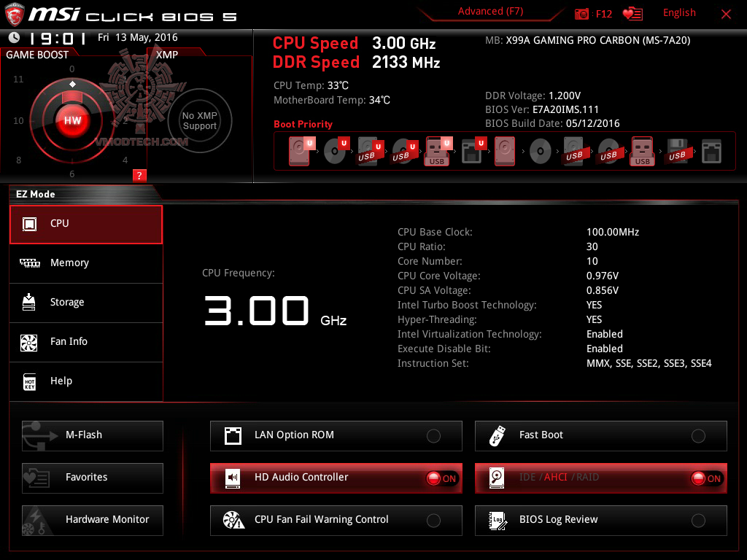Screen dimensions: 747x560
Task: Select the UEFI network boot device
Action: click(473, 152)
